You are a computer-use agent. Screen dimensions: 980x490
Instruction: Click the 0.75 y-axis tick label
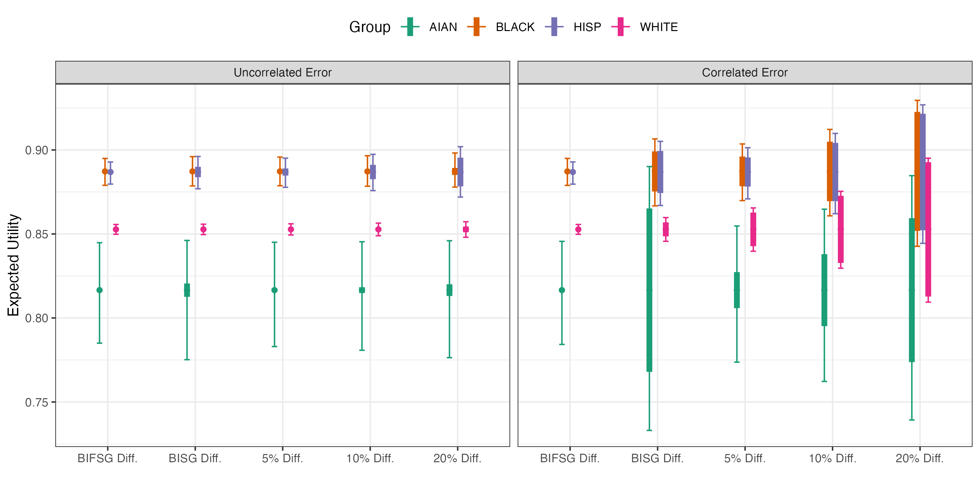[37, 402]
